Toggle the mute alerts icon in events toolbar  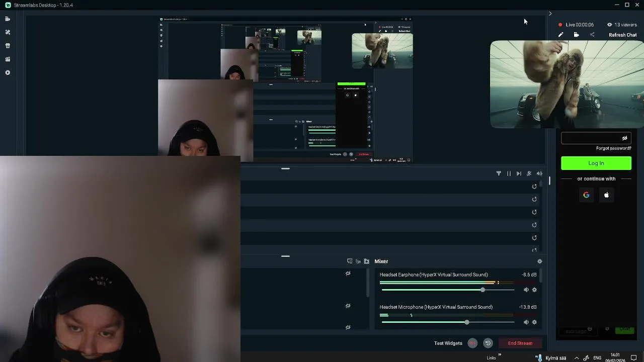click(x=529, y=173)
